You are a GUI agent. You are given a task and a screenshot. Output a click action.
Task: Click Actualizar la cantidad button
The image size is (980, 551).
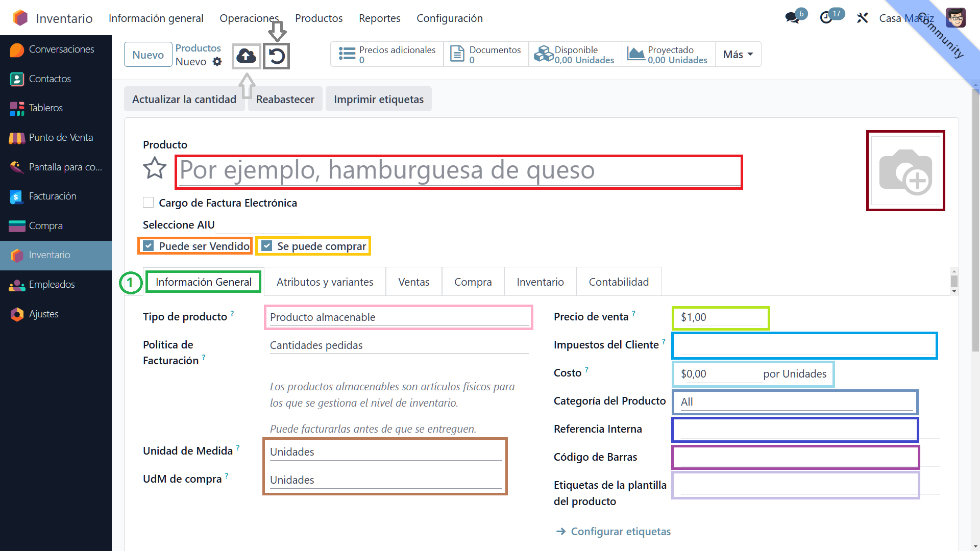(184, 99)
